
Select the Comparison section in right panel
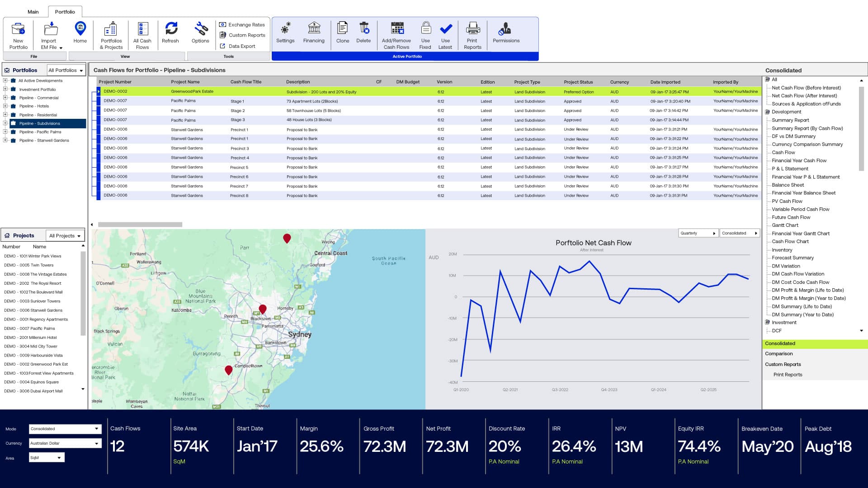(778, 354)
